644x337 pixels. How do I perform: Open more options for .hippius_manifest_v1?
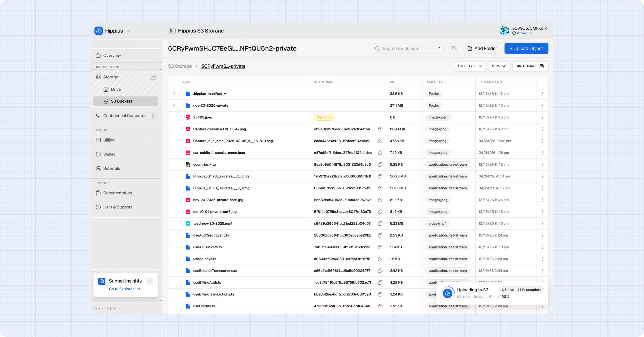542,94
